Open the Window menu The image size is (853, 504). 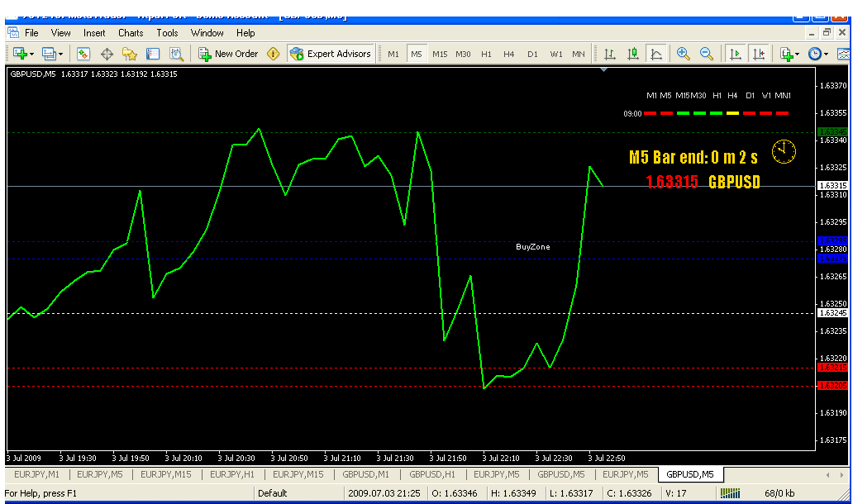207,33
